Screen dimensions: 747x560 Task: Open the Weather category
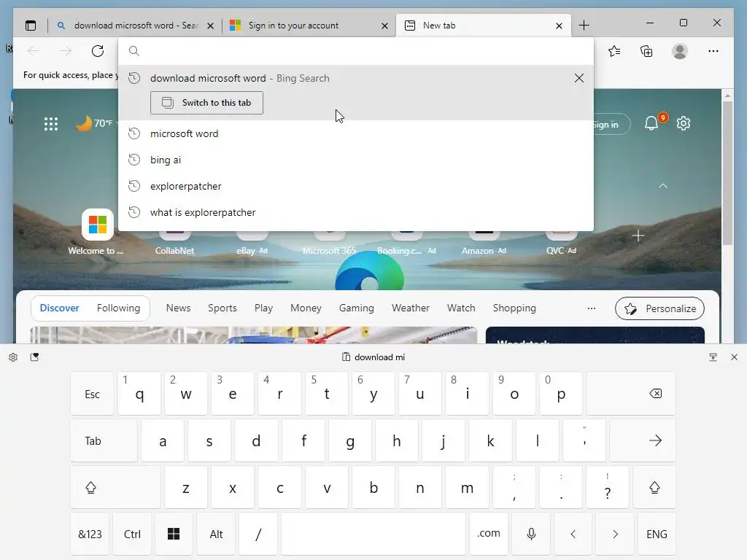pos(411,308)
